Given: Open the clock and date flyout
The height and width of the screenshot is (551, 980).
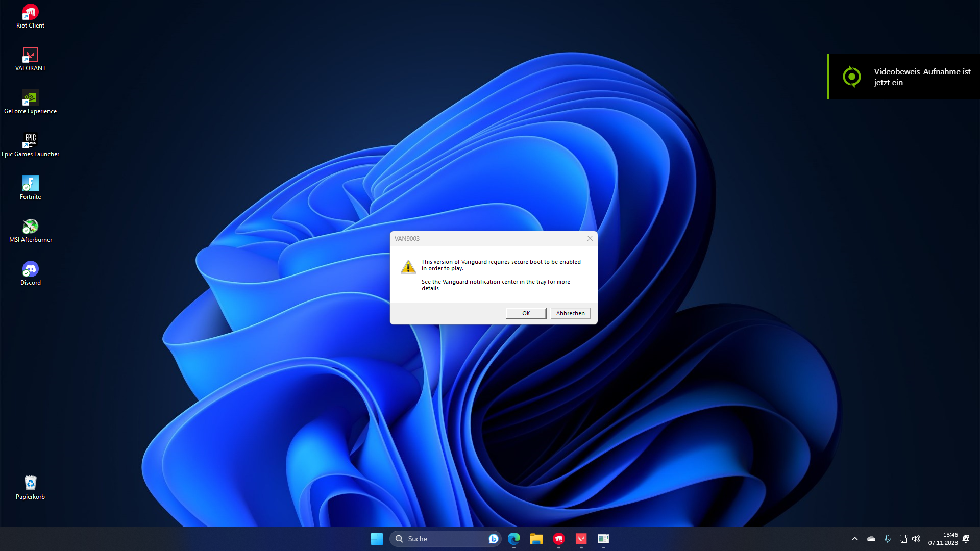Looking at the screenshot, I should point(943,539).
